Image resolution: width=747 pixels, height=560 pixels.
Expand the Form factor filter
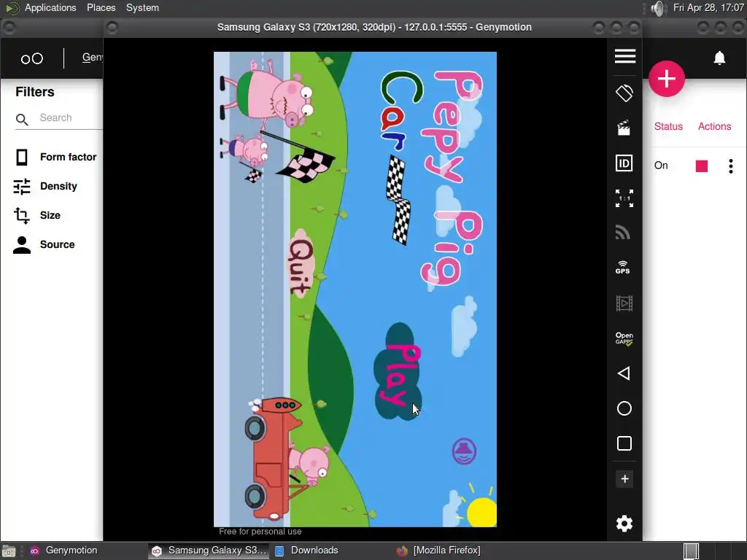coord(55,157)
